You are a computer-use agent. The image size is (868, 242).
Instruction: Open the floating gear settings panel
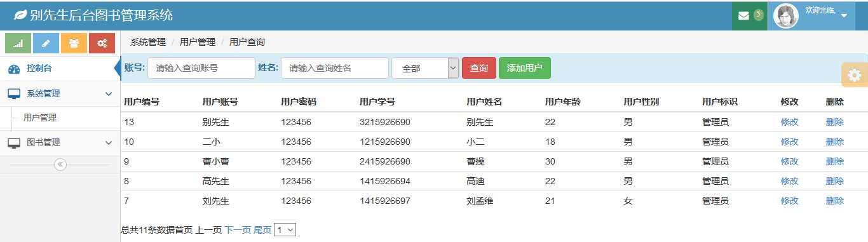tap(855, 75)
